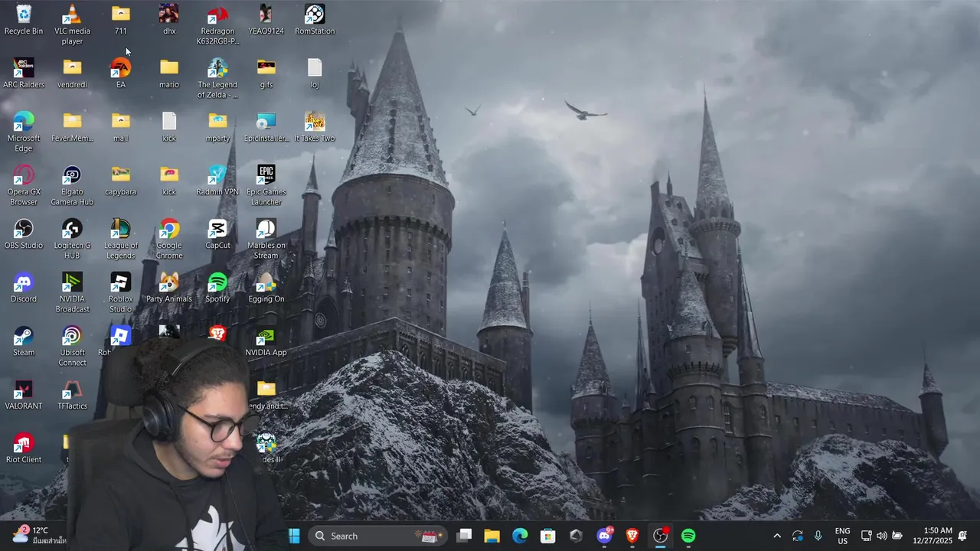Launch Radmin VPN shortcut
This screenshot has width=980, height=551.
click(217, 181)
